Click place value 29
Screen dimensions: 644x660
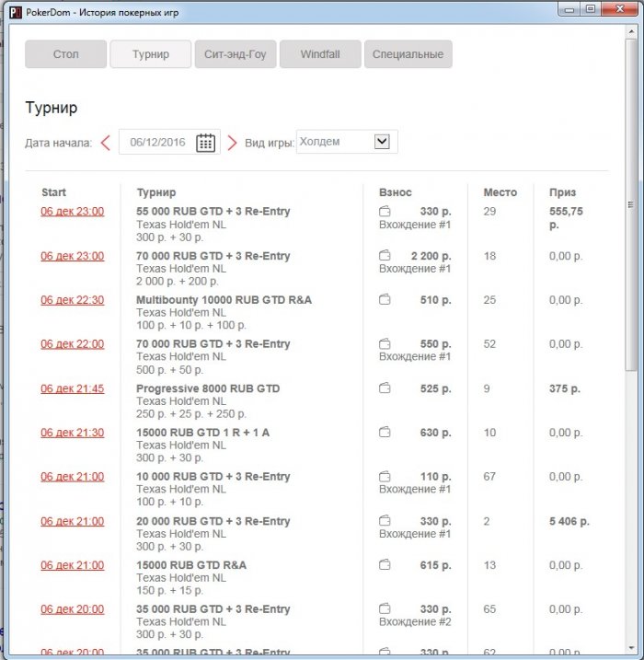click(x=489, y=212)
